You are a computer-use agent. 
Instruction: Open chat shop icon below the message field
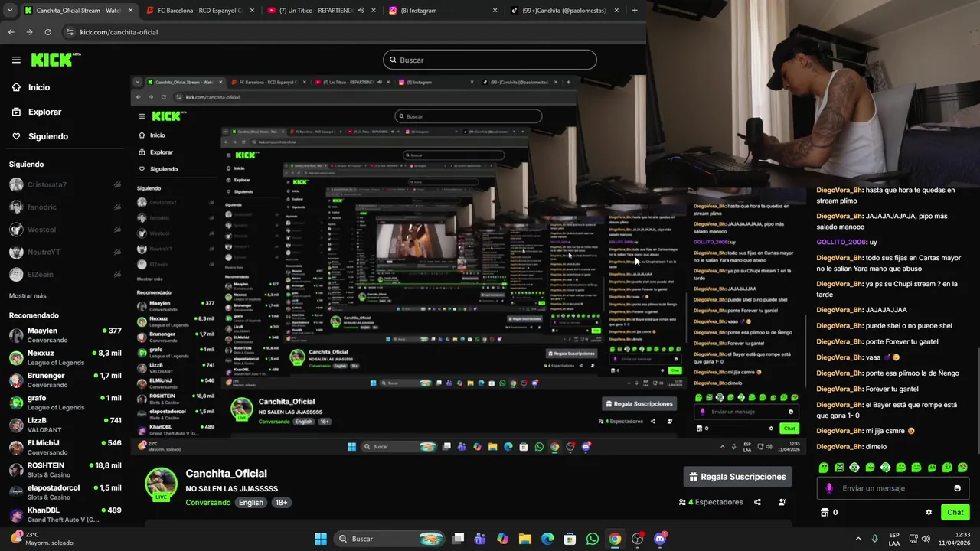pos(825,512)
